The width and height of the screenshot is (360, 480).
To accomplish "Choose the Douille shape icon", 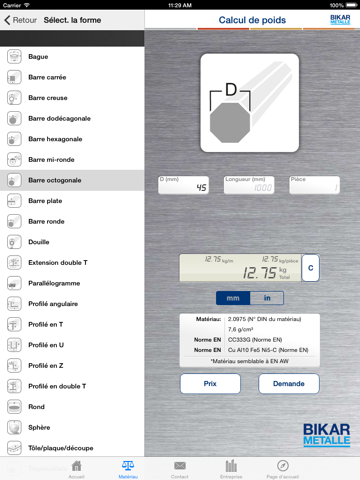I will coord(14,242).
